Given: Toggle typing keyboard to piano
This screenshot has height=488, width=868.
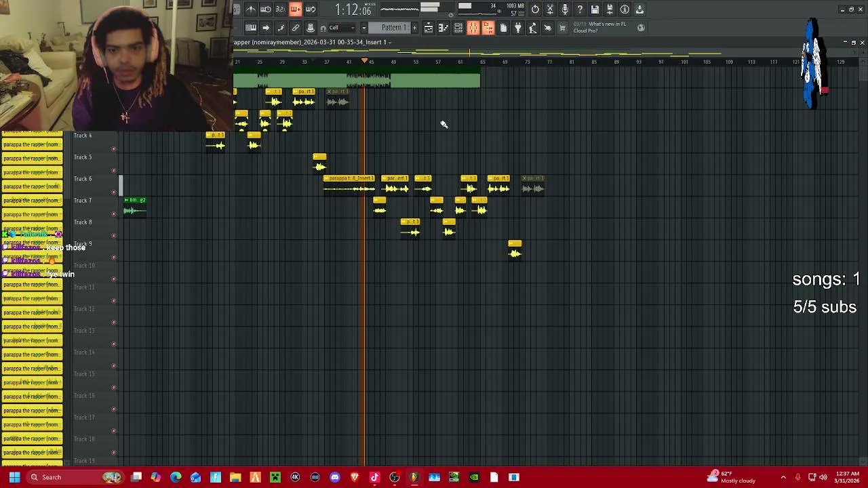Looking at the screenshot, I should [x=251, y=28].
